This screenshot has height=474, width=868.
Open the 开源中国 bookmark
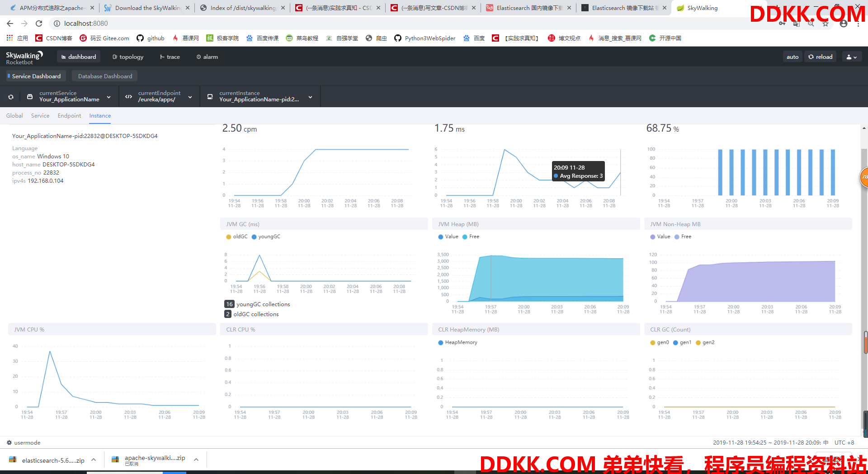(x=665, y=38)
